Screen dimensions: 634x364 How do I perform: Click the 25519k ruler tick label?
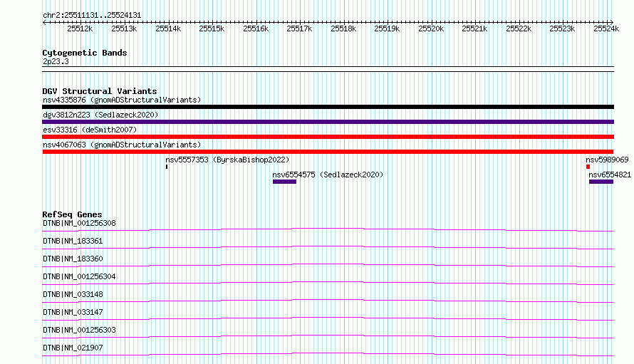[x=388, y=28]
